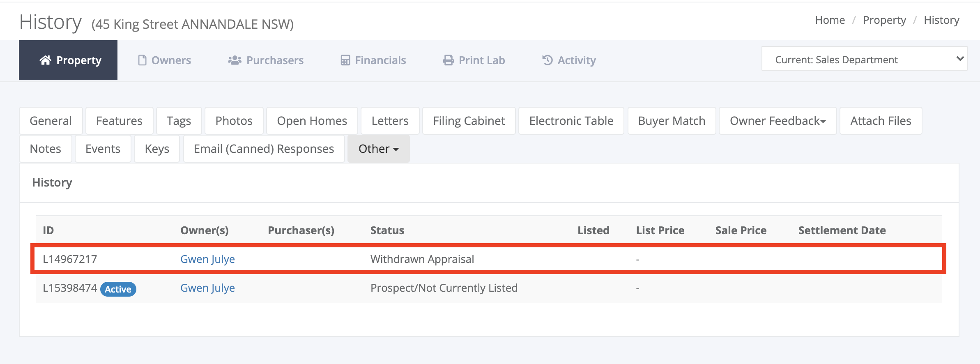Click the Property breadcrumb link
This screenshot has height=364, width=980.
point(884,20)
